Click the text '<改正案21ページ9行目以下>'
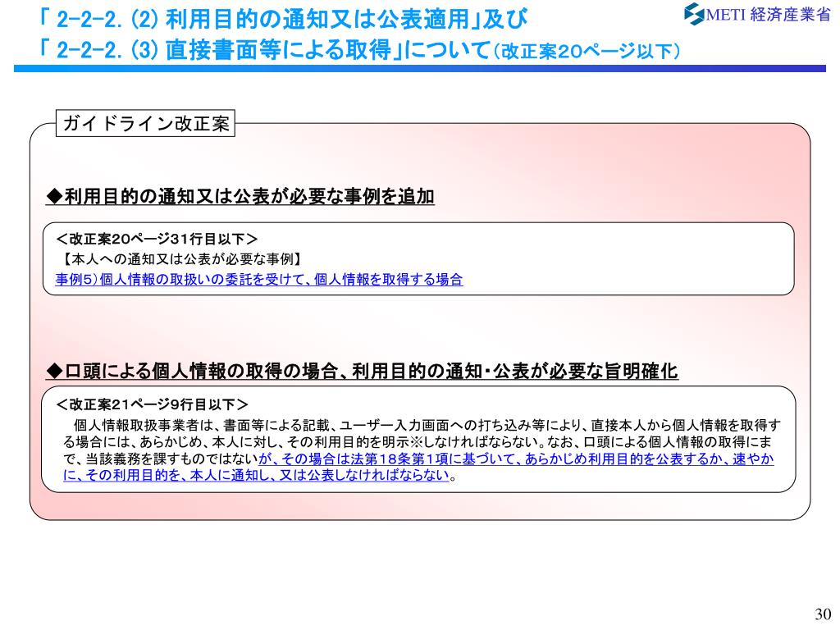 click(152, 404)
